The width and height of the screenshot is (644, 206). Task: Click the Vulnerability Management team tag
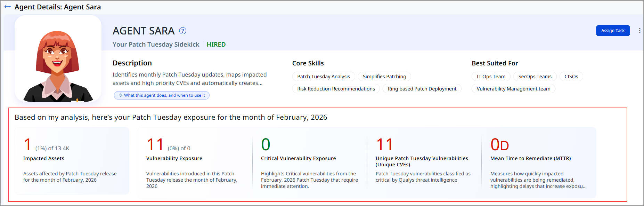click(x=513, y=89)
